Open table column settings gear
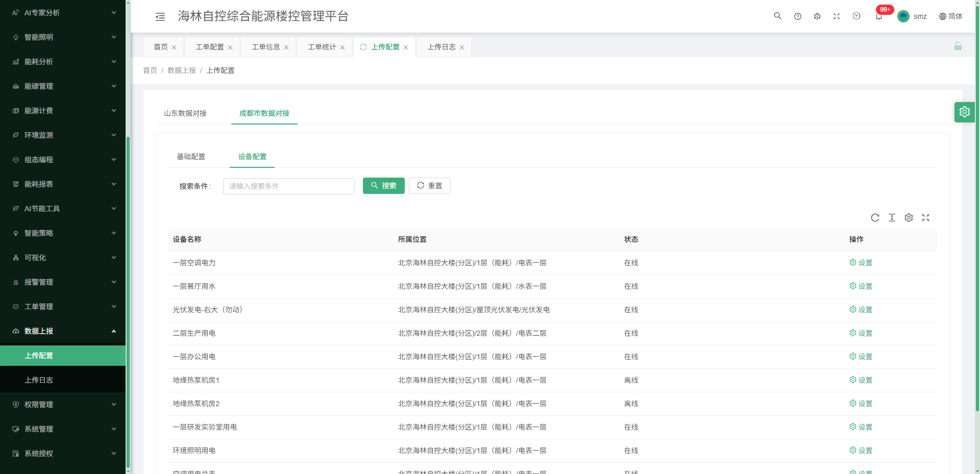 click(909, 217)
